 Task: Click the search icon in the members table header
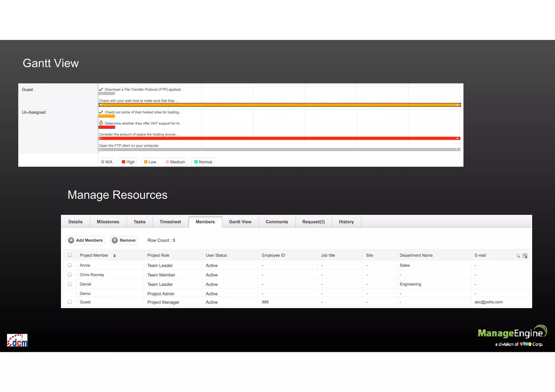[x=518, y=256]
